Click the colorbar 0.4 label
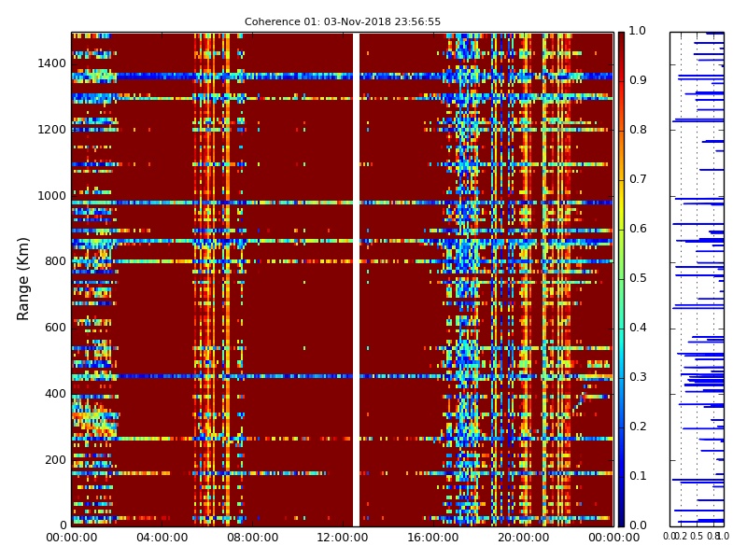 pos(638,328)
